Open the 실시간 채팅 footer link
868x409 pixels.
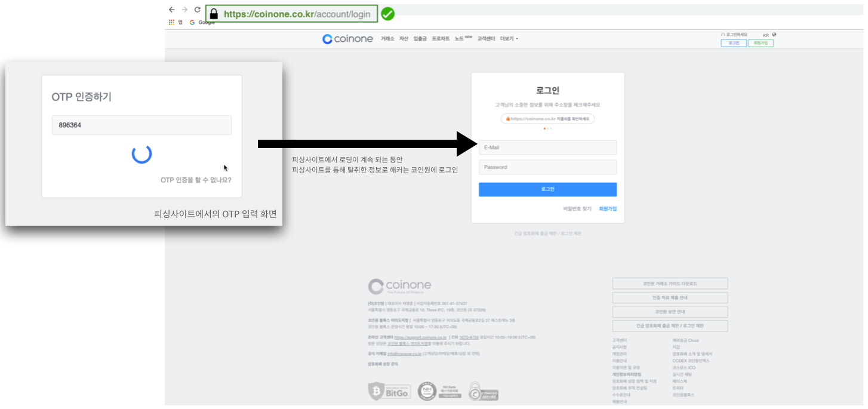click(x=682, y=374)
